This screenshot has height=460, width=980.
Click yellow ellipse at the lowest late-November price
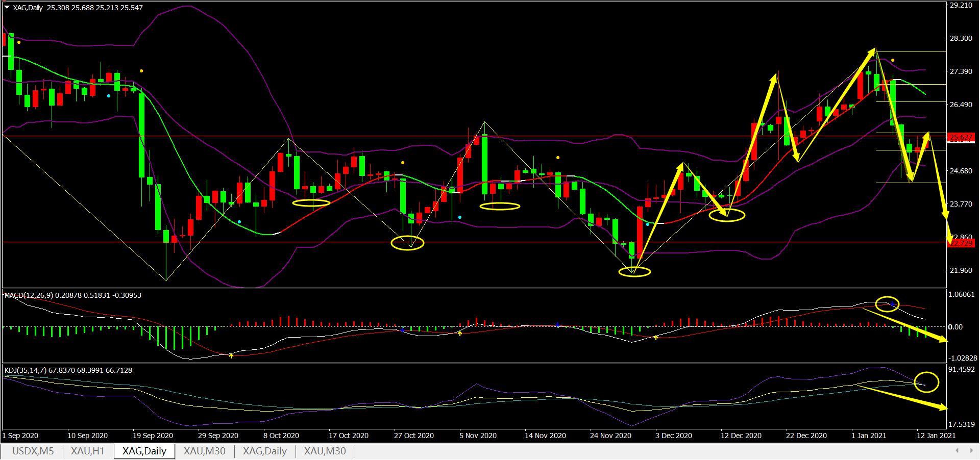click(x=634, y=272)
